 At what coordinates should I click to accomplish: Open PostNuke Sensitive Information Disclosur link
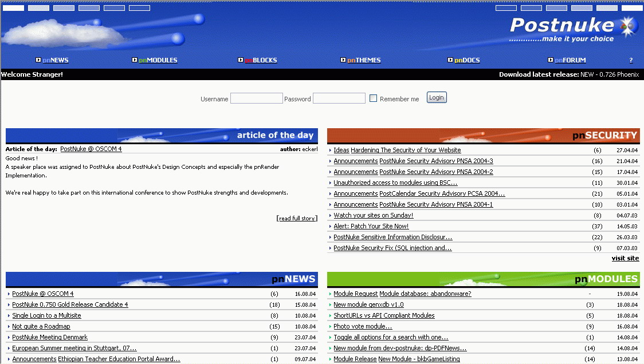(x=392, y=237)
